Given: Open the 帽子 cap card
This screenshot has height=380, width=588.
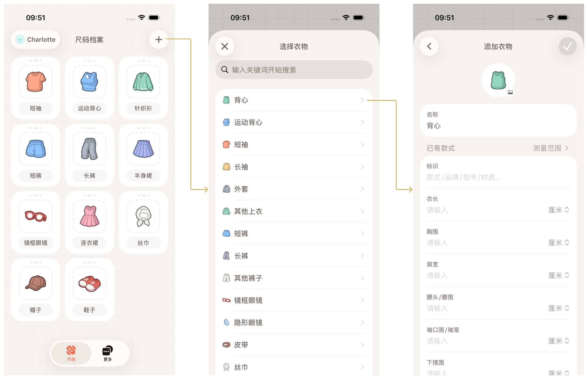Looking at the screenshot, I should tap(36, 290).
